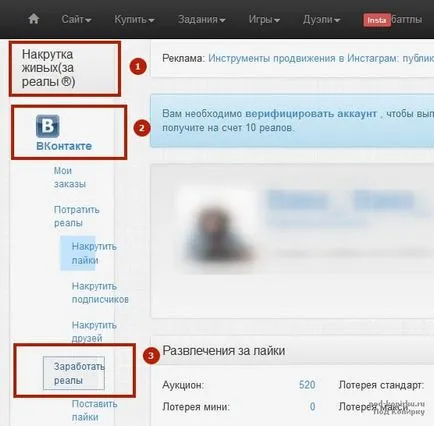The width and height of the screenshot is (434, 426).
Task: Open the Лотерея мини value 0
Action: [312, 407]
